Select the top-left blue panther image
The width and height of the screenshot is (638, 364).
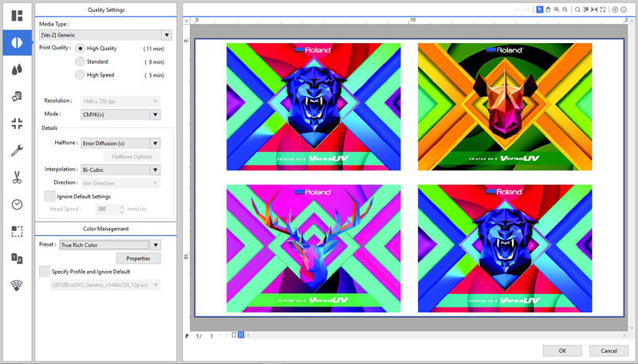[313, 107]
